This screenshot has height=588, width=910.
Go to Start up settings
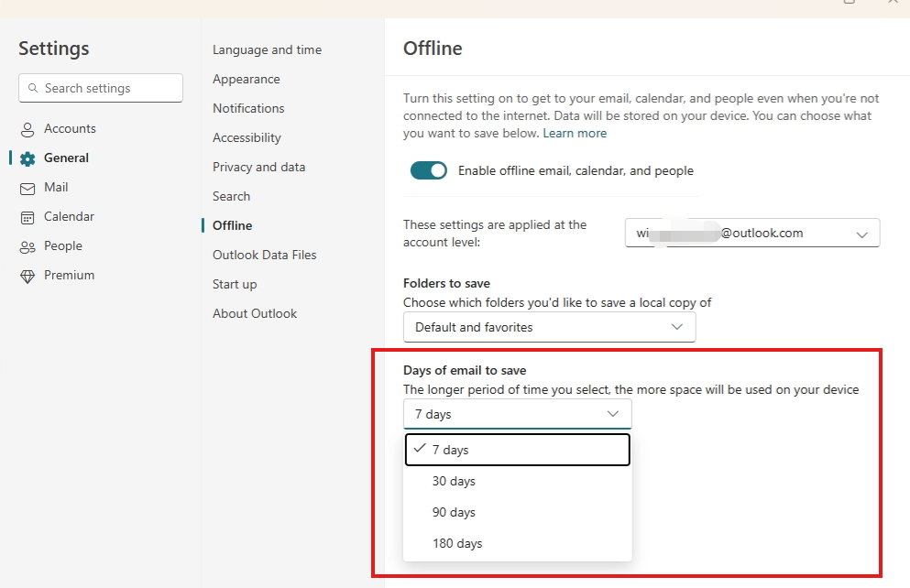235,284
